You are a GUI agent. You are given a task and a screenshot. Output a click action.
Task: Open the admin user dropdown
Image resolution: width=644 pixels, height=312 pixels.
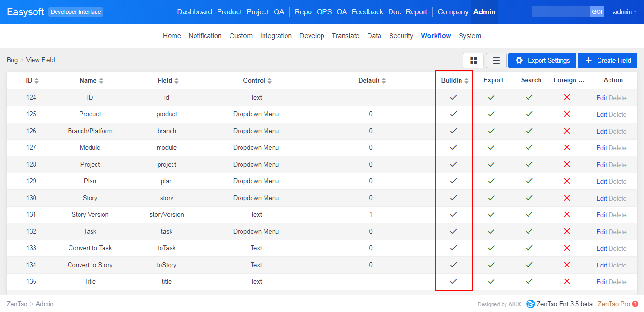(x=625, y=12)
